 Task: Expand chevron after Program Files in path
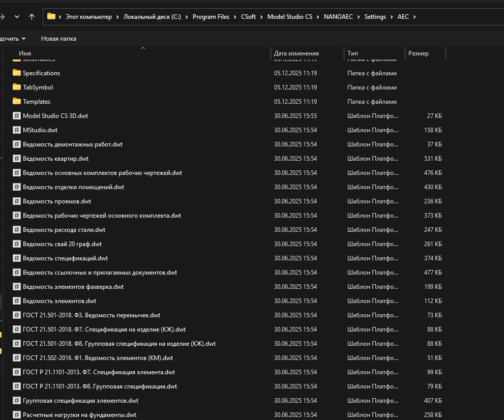[x=234, y=17]
